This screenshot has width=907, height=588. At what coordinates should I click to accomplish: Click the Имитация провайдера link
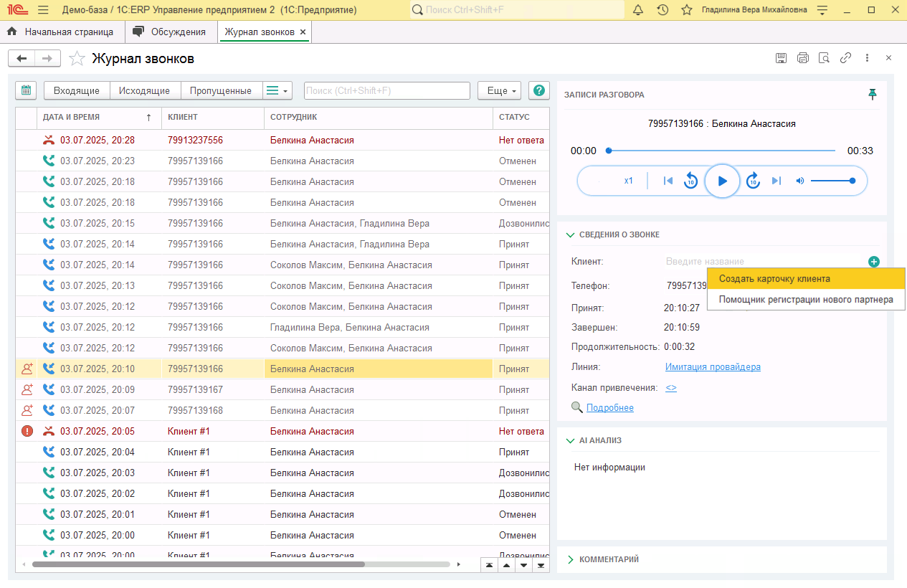click(713, 367)
